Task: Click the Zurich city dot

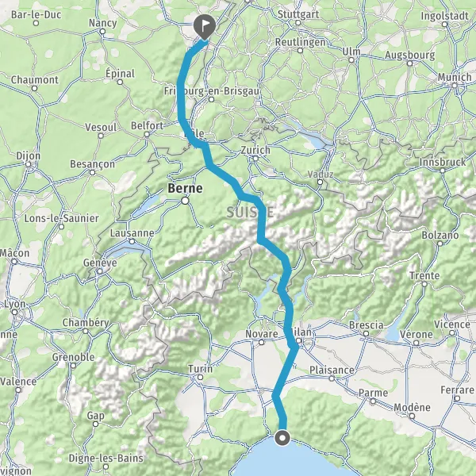Action: click(255, 158)
